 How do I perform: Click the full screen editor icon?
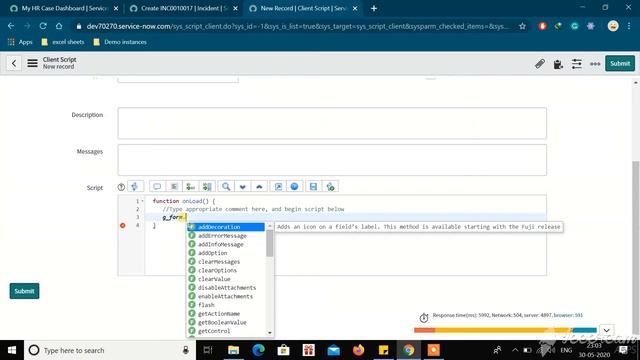(278, 187)
